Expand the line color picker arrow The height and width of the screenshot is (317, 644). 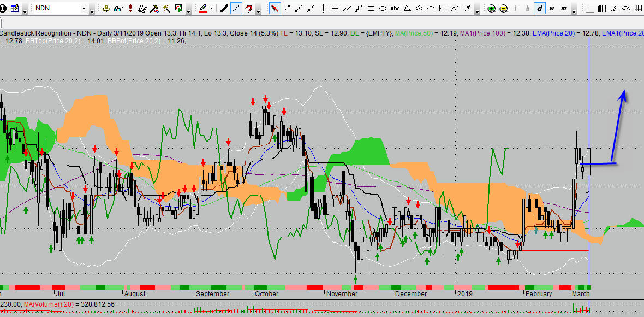211,9
